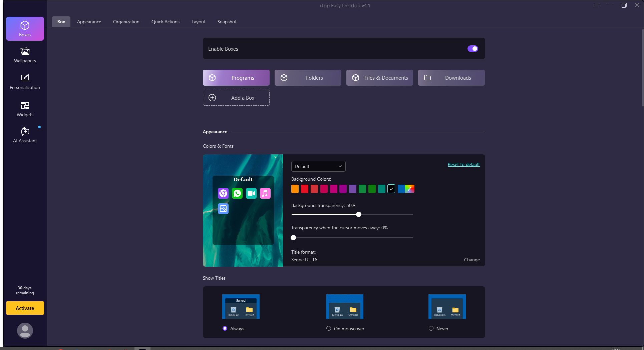Go to Widgets in the sidebar
Image resolution: width=644 pixels, height=350 pixels.
pos(25,109)
